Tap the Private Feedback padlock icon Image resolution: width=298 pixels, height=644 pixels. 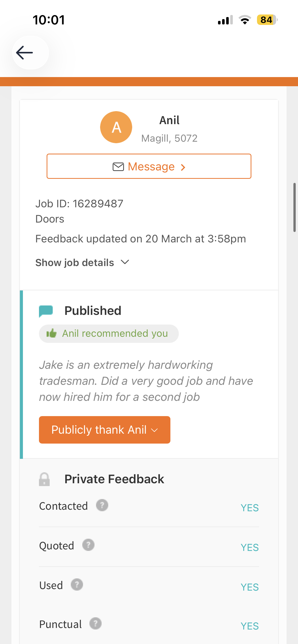click(x=44, y=479)
